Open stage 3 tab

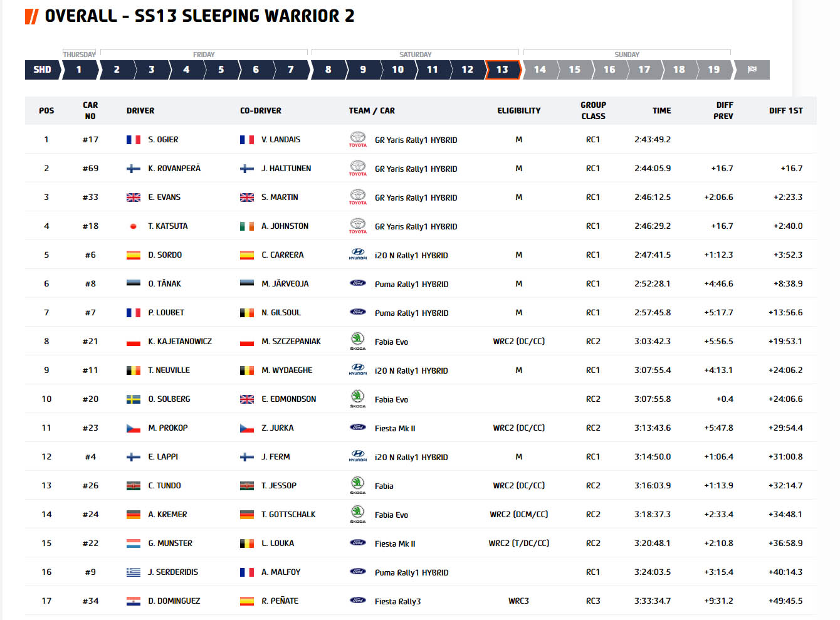pos(151,70)
